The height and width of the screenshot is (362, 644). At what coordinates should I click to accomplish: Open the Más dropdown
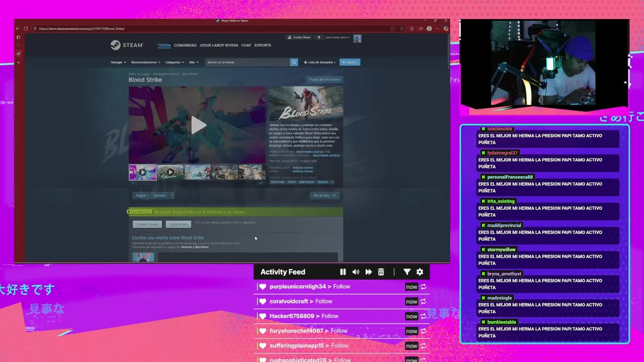tap(193, 62)
